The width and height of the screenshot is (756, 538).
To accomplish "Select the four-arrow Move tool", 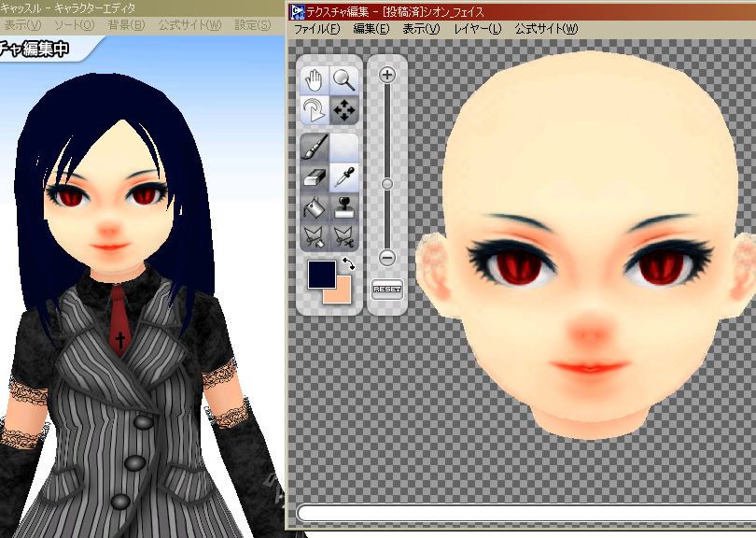I will coord(344,110).
